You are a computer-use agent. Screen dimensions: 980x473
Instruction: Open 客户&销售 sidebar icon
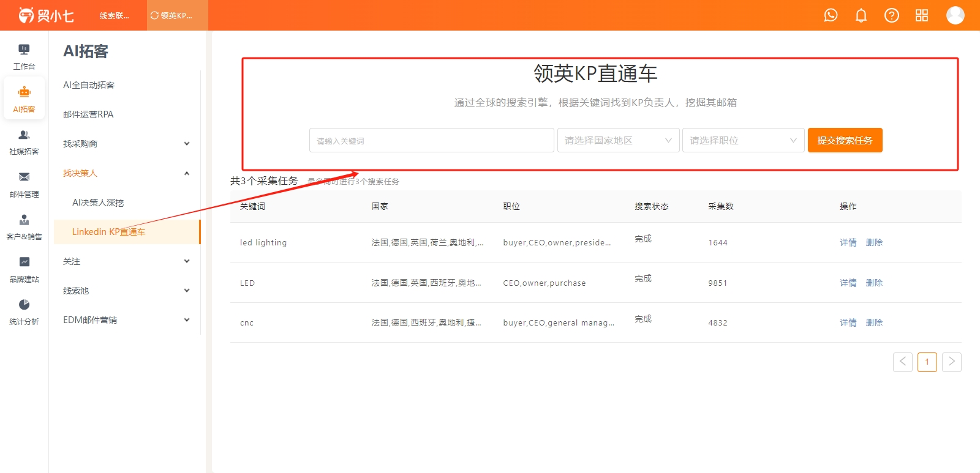(x=24, y=227)
